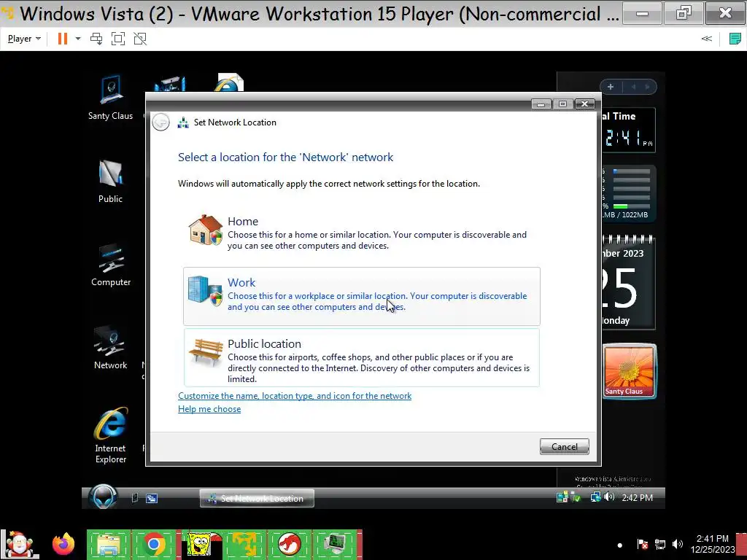Open the green monitor icon in host taskbar

pos(336,544)
